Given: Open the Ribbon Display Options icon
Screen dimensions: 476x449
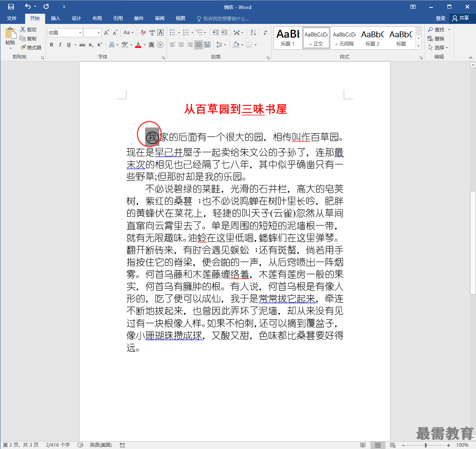Looking at the screenshot, I should click(x=413, y=7).
